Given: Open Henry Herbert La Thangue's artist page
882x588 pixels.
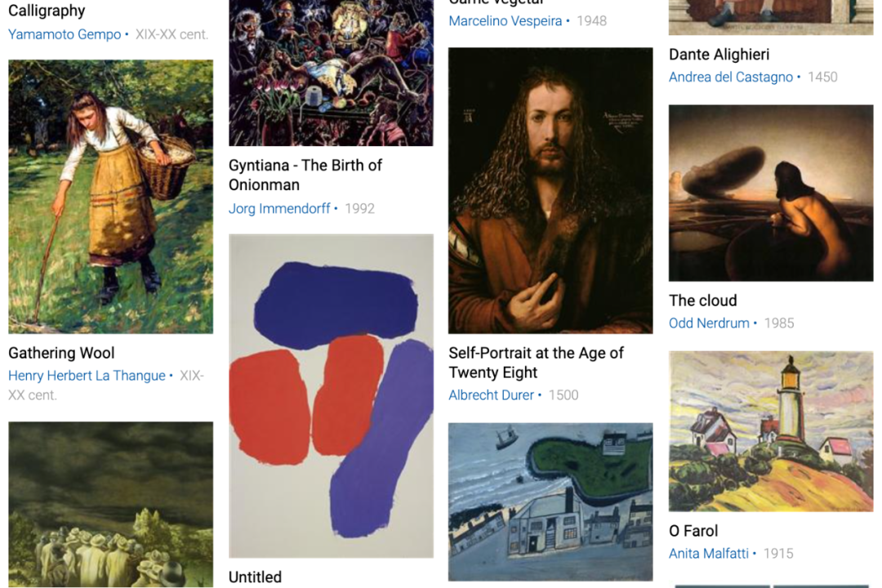Looking at the screenshot, I should click(x=87, y=376).
